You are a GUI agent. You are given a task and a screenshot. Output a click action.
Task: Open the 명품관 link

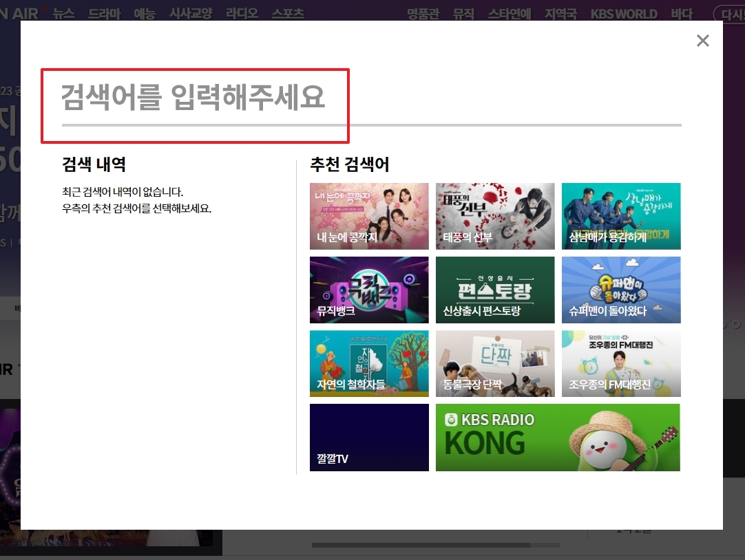pyautogui.click(x=423, y=14)
